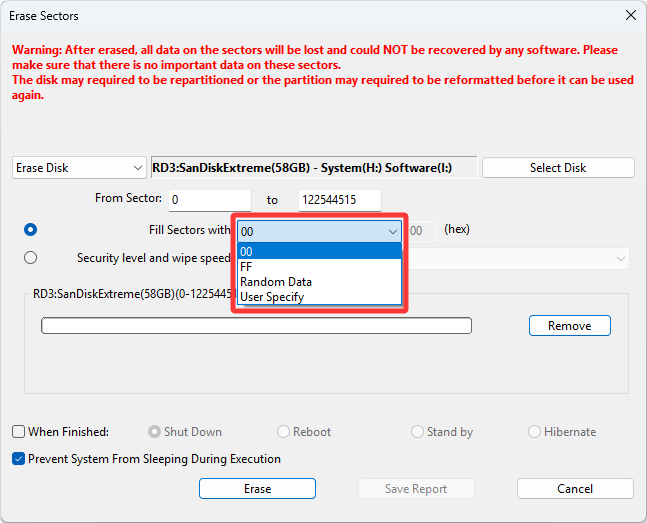Expand the security level dropdown arrow
The height and width of the screenshot is (523, 647).
click(620, 259)
